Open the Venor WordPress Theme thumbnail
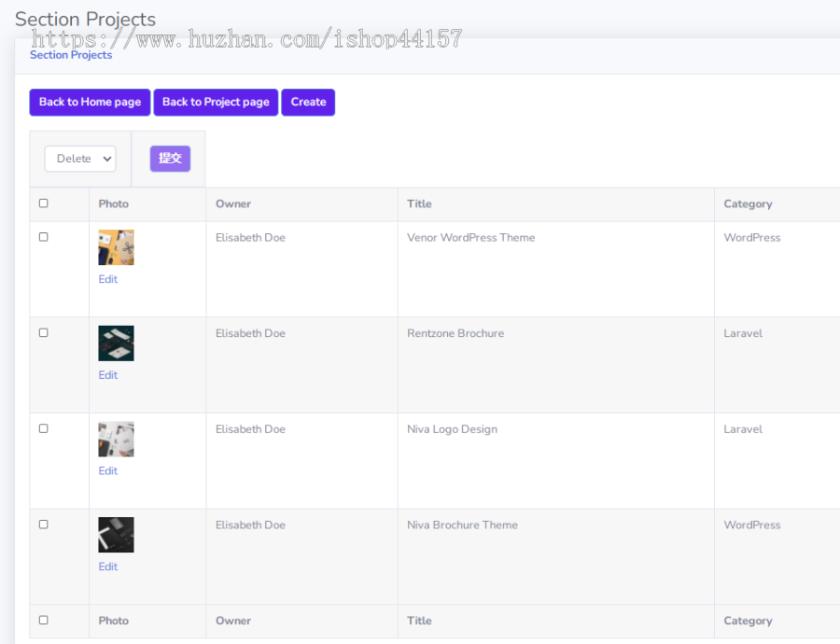This screenshot has height=644, width=840. tap(117, 247)
